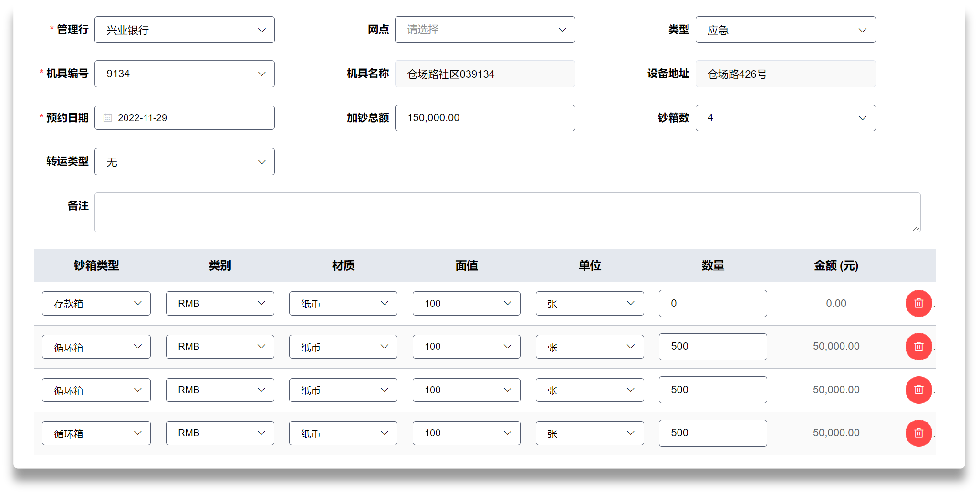This screenshot has width=980, height=496.
Task: Click the 金额 (元) column header
Action: click(x=836, y=265)
